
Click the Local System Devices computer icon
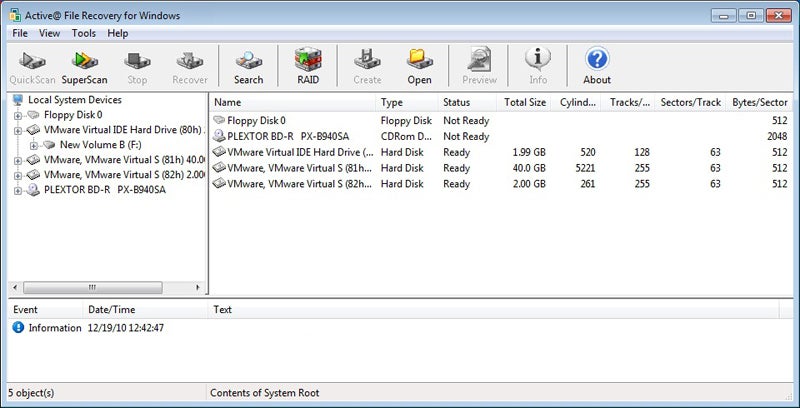(18, 99)
